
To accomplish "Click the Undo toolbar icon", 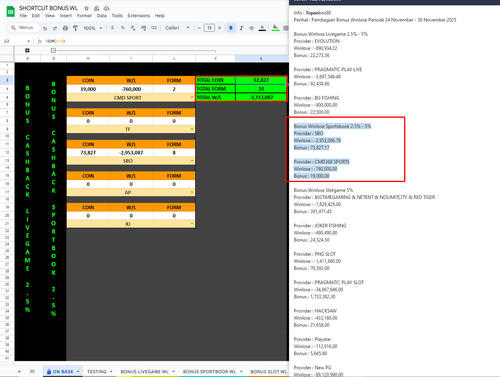I will (x=45, y=28).
